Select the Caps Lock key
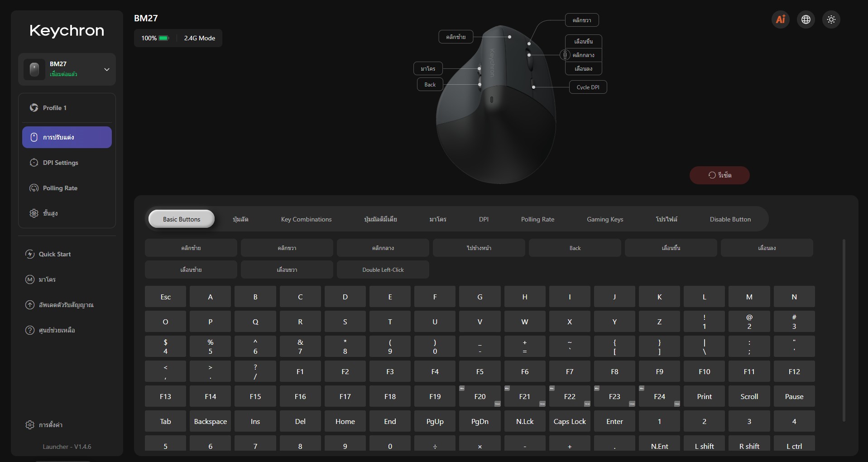 [570, 421]
